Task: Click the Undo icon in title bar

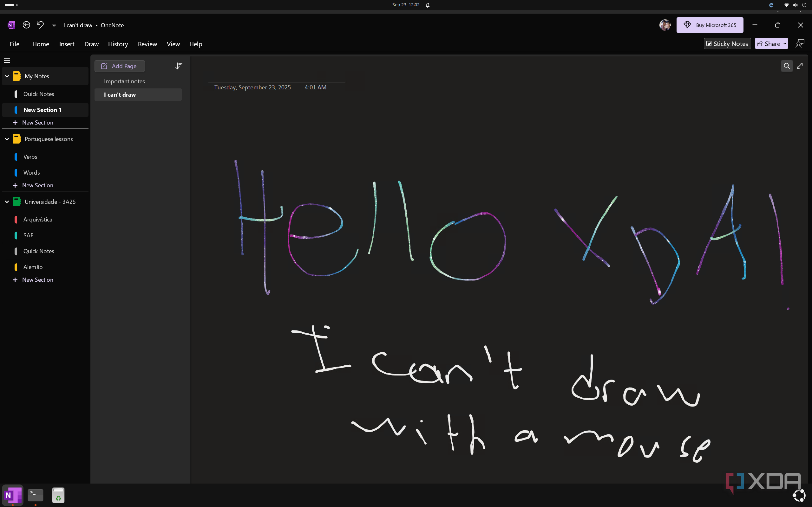Action: tap(40, 25)
